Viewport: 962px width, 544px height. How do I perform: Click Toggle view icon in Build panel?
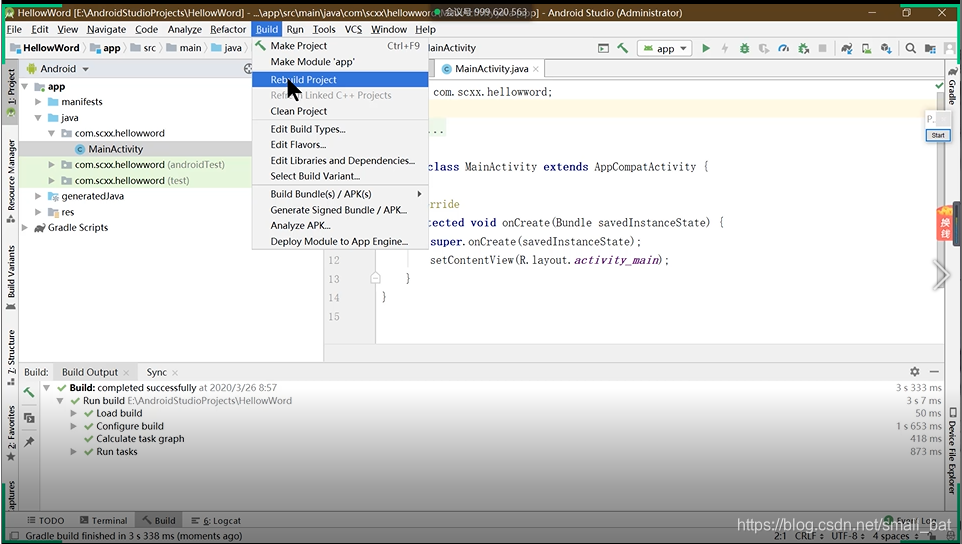tap(29, 418)
